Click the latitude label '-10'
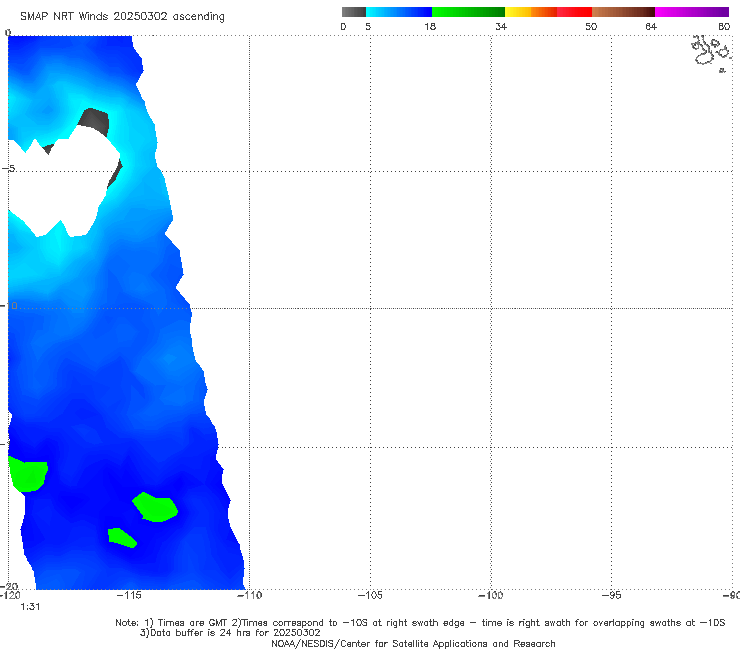Image resolution: width=740 pixels, height=650 pixels. pos(8,305)
